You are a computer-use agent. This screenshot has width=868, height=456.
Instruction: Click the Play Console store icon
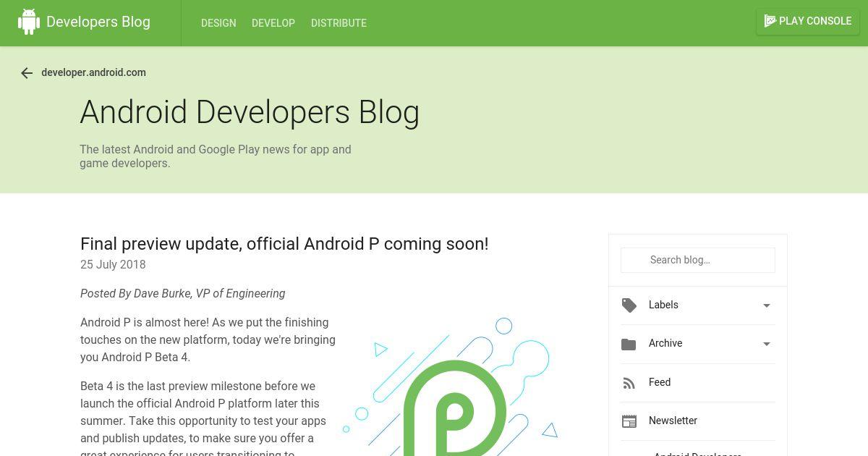[x=770, y=21]
